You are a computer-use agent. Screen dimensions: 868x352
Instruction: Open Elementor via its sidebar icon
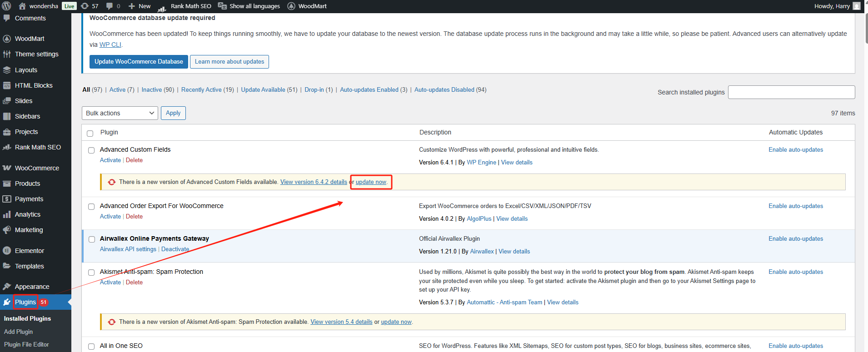7,251
